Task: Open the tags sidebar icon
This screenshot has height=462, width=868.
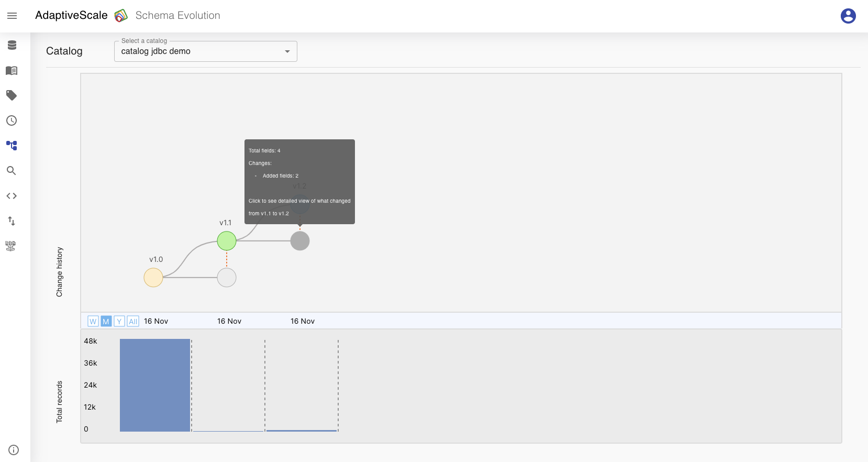Action: tap(12, 95)
